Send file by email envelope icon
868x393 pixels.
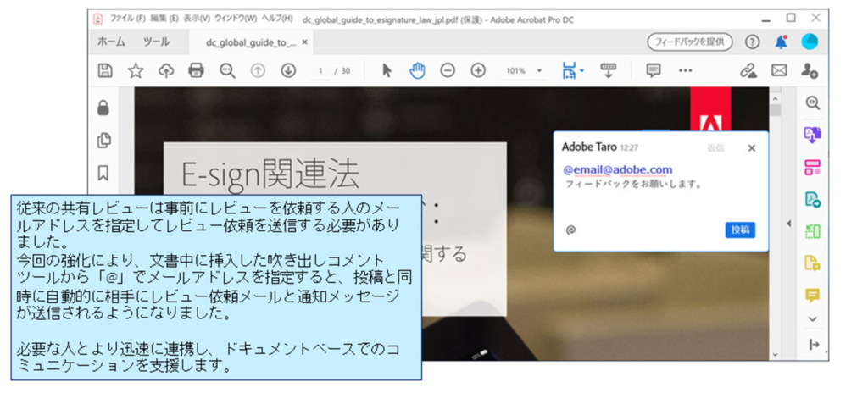coord(780,70)
